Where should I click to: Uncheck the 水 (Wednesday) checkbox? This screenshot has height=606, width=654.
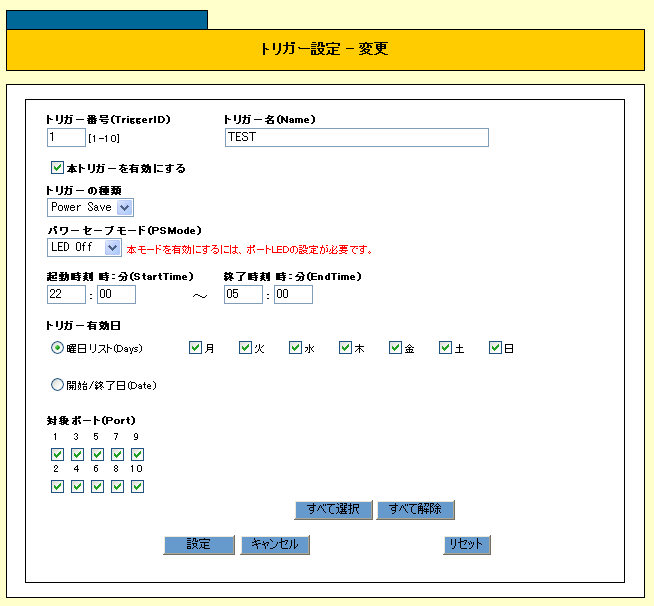(x=295, y=347)
